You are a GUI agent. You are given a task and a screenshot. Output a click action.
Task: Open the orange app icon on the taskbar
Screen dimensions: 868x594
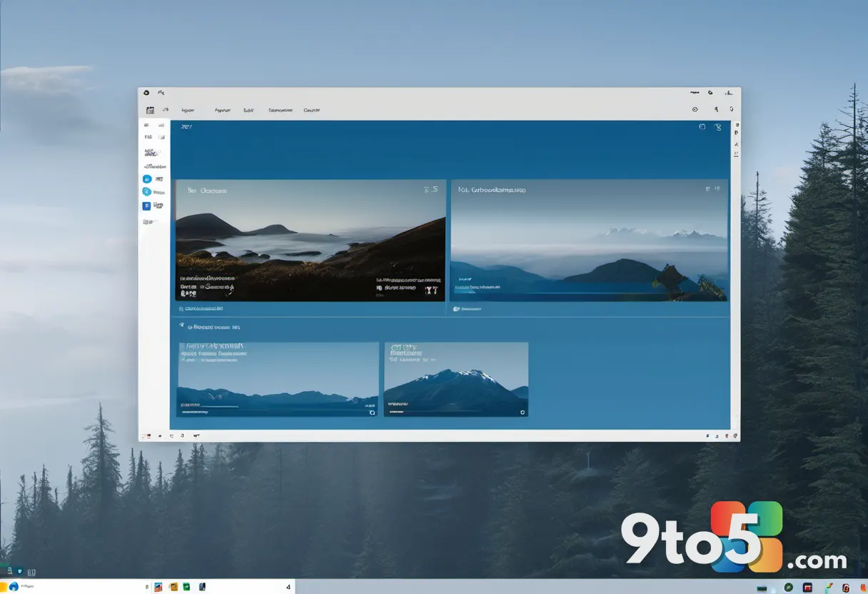coord(173,587)
